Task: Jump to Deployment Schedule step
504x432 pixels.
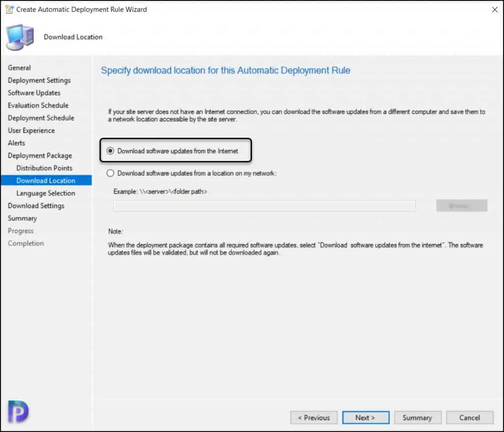Action: click(x=41, y=118)
